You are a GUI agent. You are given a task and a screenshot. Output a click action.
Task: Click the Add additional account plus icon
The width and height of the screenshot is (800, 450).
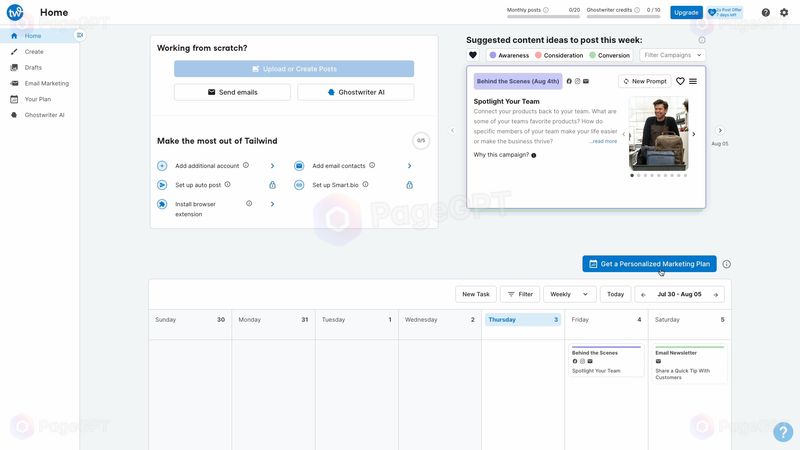point(162,166)
